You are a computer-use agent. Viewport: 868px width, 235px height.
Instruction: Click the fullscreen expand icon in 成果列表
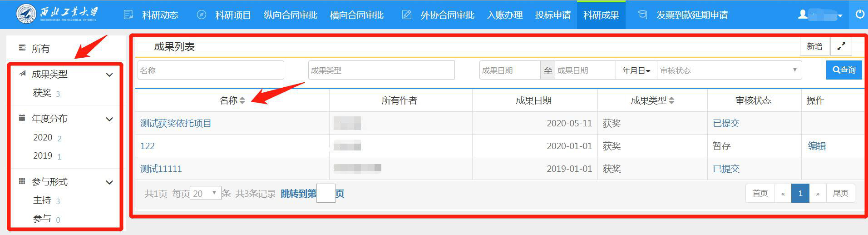pos(841,46)
